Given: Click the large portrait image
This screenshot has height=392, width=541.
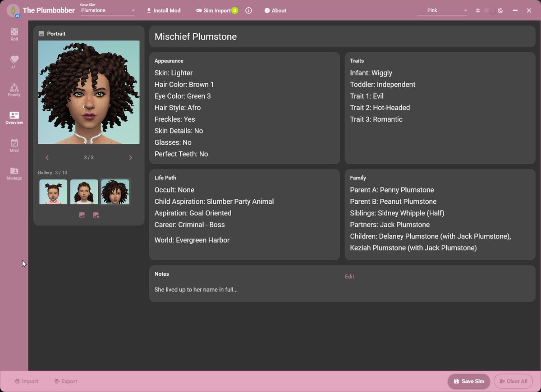Looking at the screenshot, I should pyautogui.click(x=89, y=92).
